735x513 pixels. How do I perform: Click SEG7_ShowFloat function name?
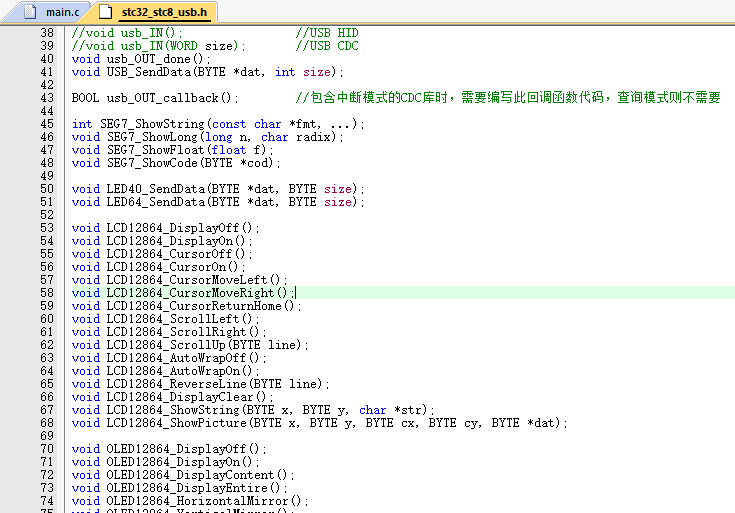tap(155, 150)
